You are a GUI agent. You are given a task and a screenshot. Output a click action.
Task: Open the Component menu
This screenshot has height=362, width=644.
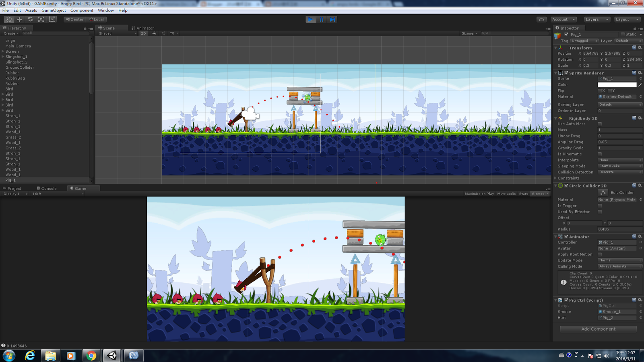[82, 10]
